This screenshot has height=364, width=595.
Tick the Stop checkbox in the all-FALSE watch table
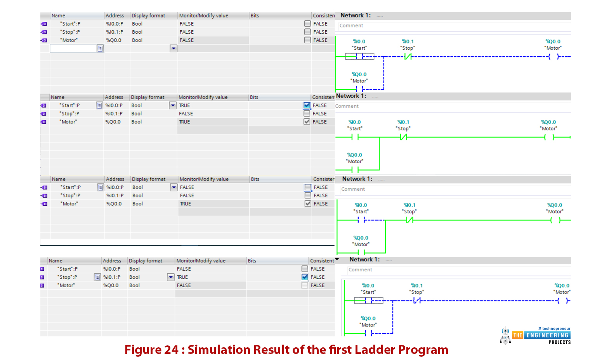click(307, 32)
